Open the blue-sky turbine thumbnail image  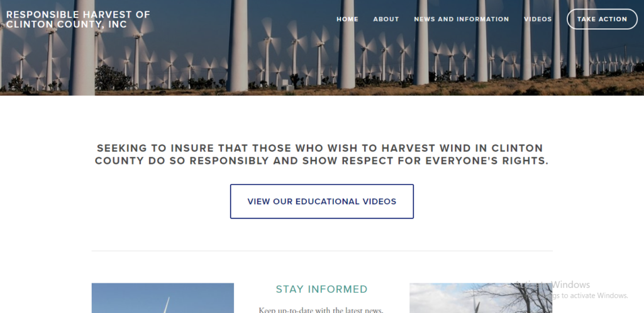pos(163,298)
